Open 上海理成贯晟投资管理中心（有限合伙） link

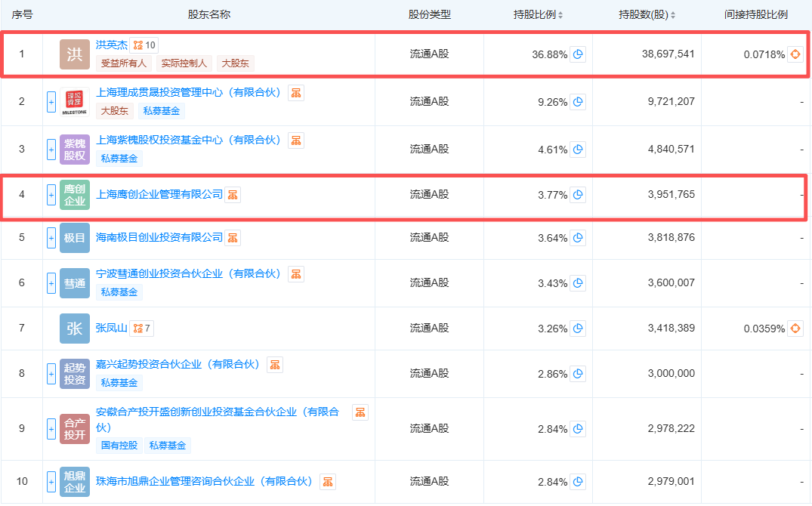coord(189,93)
